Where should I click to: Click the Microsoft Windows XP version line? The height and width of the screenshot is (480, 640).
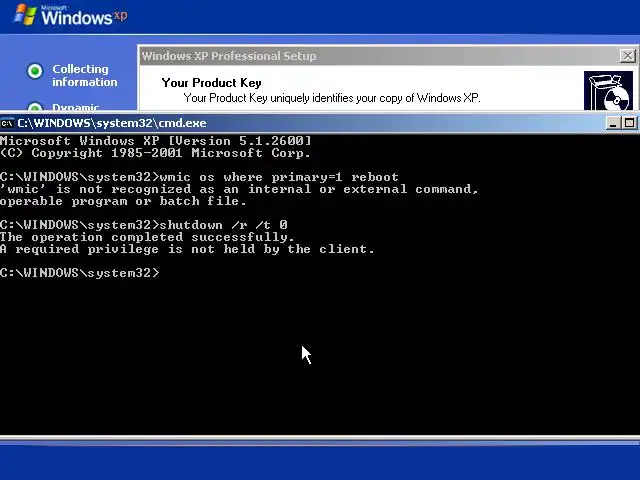156,141
